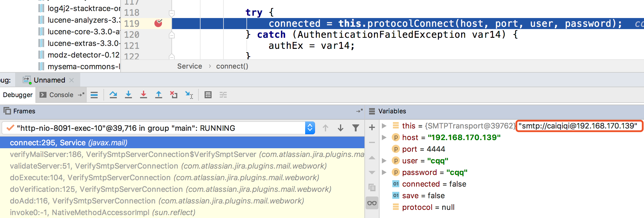This screenshot has height=218, width=644.
Task: Select frame verifyMailServer:186
Action: pyautogui.click(x=182, y=154)
